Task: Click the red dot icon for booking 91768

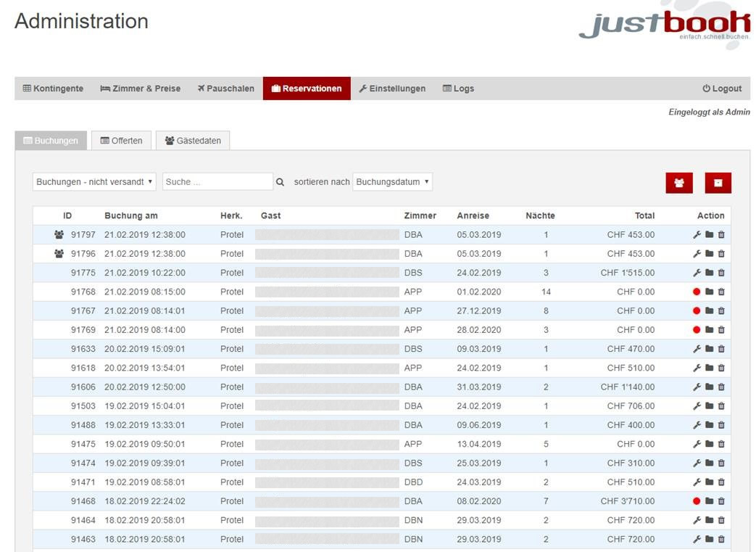Action: [697, 292]
